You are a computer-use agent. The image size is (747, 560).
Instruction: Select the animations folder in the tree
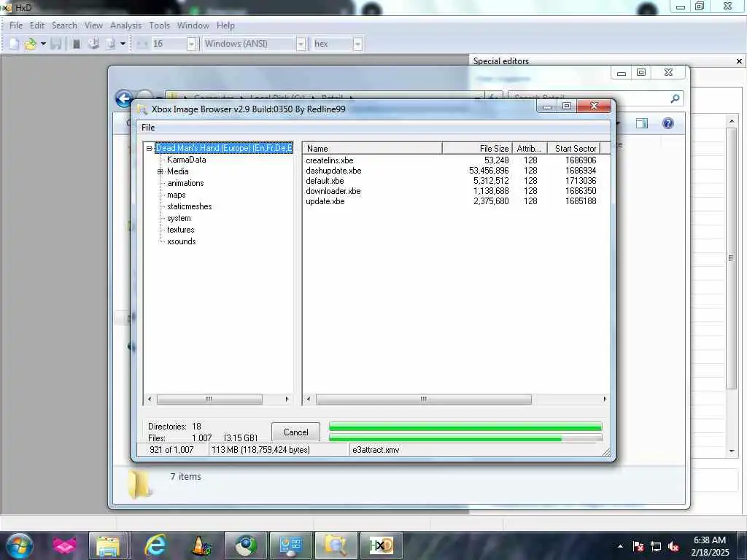[185, 183]
